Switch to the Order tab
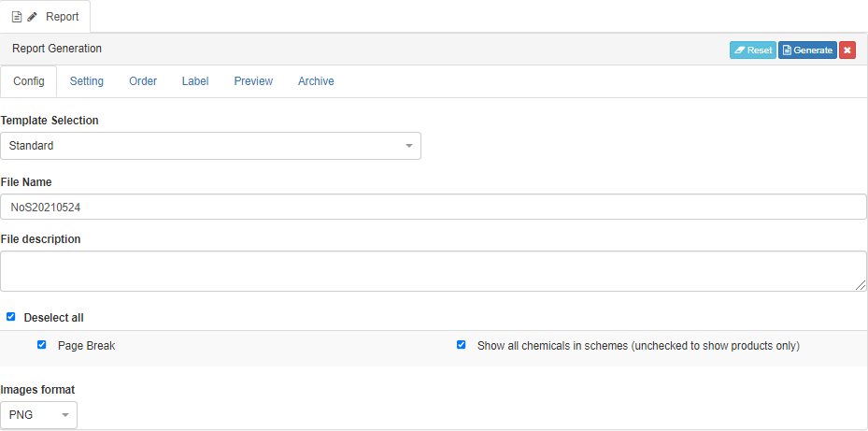This screenshot has height=431, width=868. tap(143, 81)
